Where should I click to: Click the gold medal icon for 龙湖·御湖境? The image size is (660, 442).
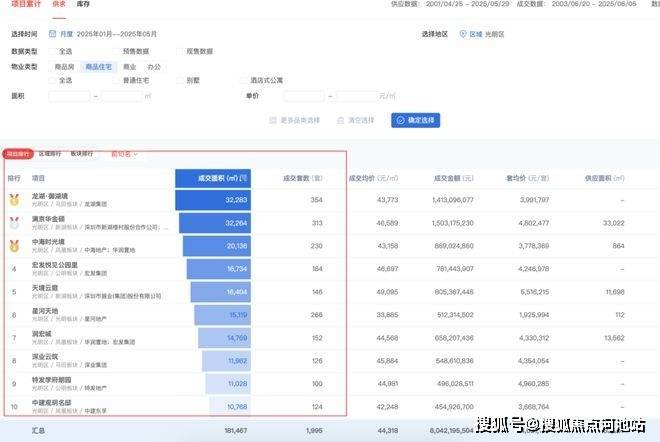pyautogui.click(x=14, y=200)
